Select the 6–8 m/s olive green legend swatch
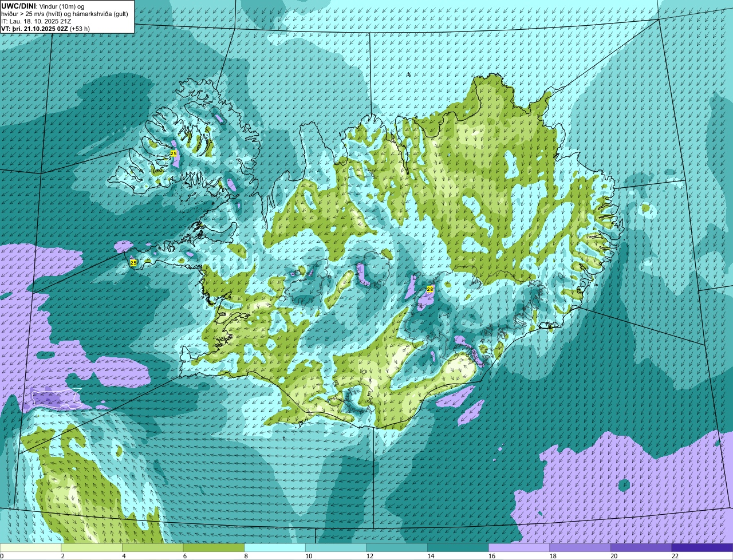Screen dimensions: 733x560 pyautogui.click(x=214, y=547)
